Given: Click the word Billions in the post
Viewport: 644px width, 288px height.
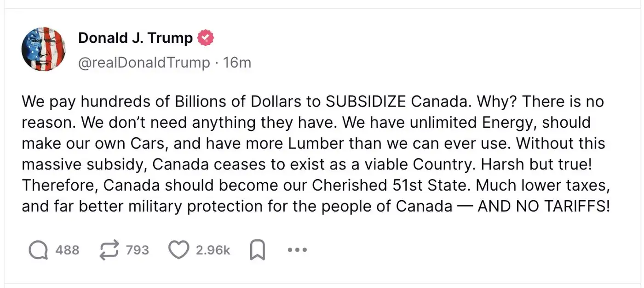Looking at the screenshot, I should tap(202, 102).
